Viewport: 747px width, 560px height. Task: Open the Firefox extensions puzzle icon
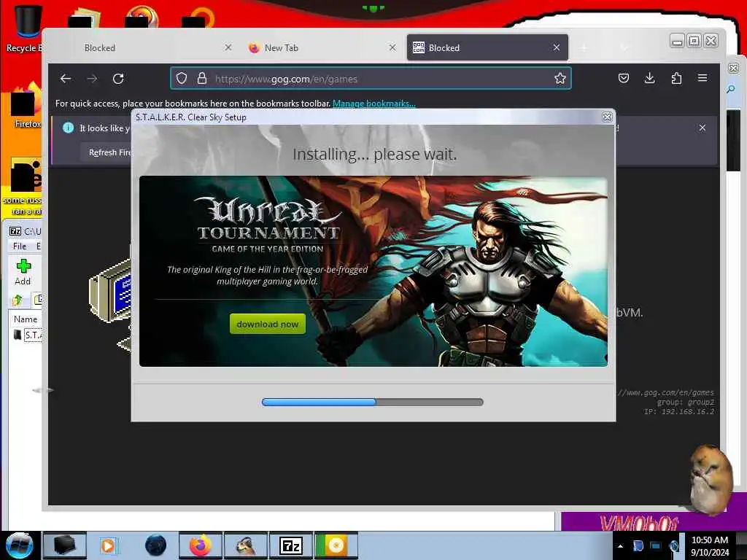[676, 78]
